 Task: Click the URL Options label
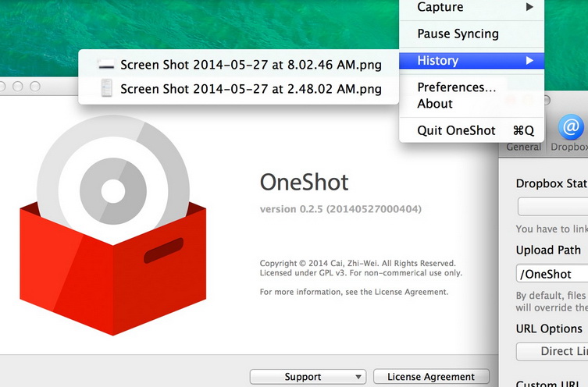549,328
